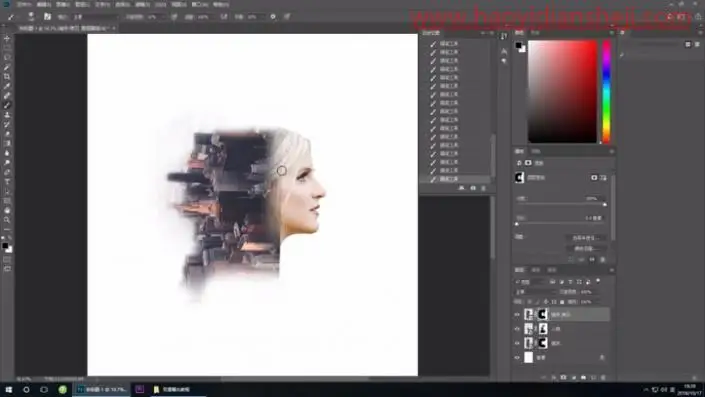
Task: Select the Zoom tool
Action: [x=7, y=220]
